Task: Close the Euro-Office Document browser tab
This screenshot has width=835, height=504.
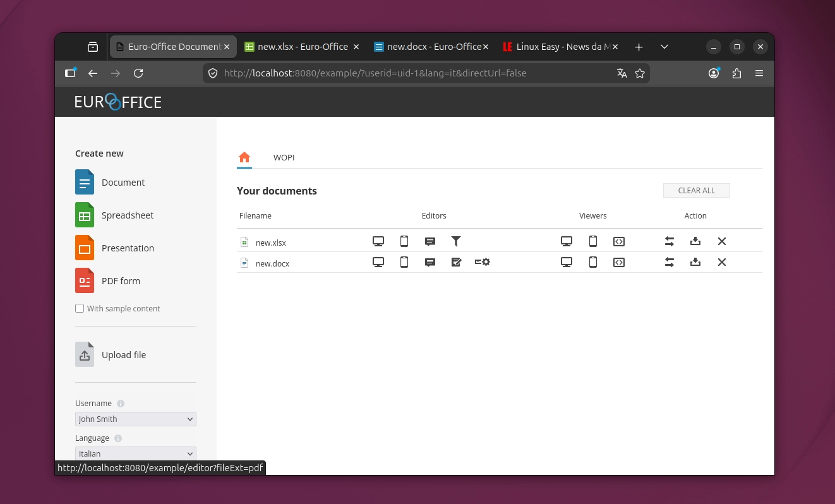Action: [x=228, y=47]
